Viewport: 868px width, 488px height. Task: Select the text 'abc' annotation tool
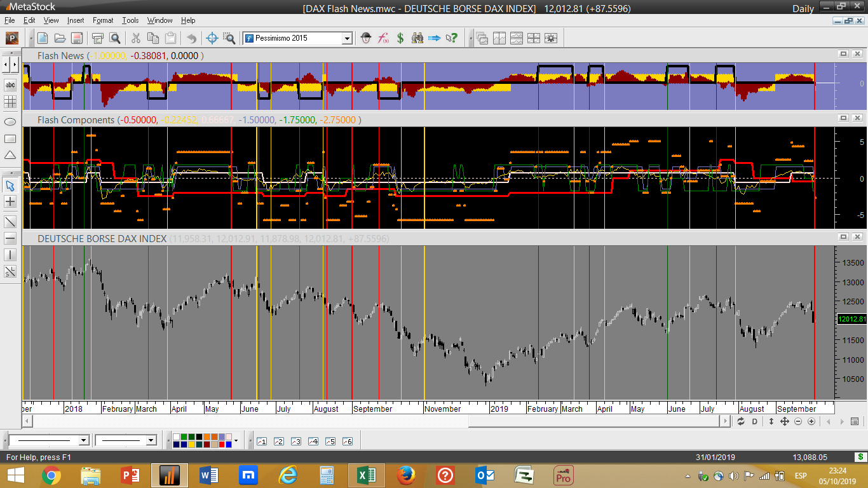(x=10, y=85)
